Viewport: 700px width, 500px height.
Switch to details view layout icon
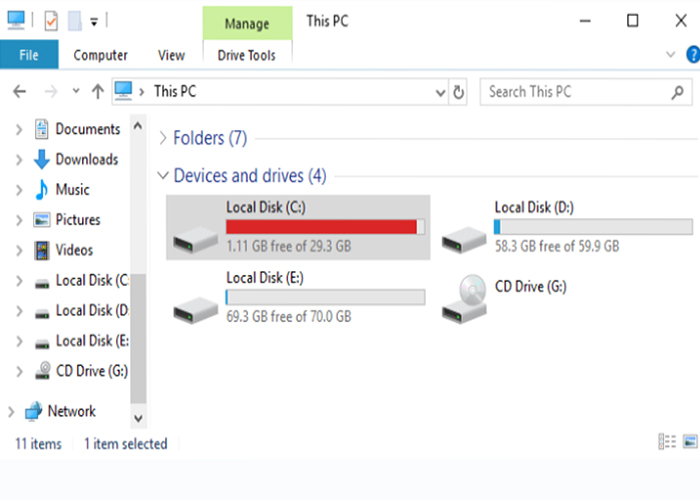point(667,442)
